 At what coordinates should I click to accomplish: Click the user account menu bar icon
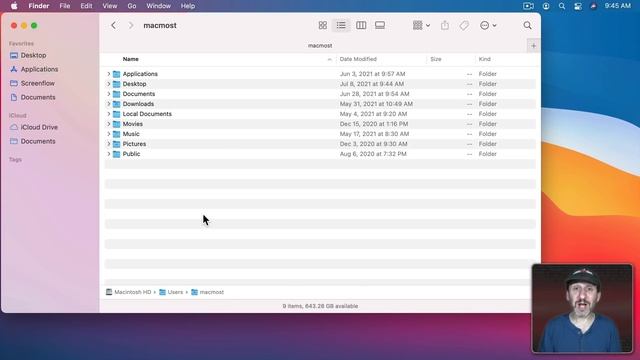click(546, 6)
